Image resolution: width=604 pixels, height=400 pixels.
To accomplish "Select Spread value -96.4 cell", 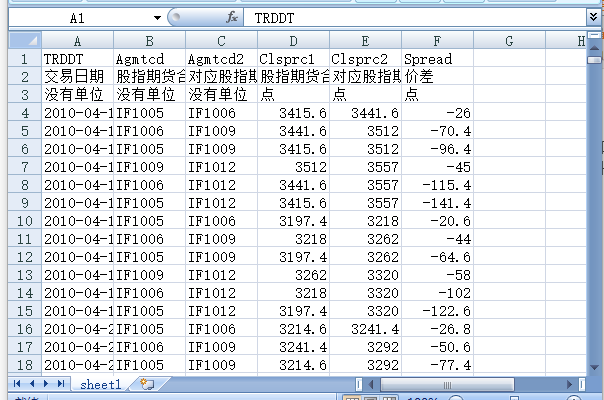I will [438, 149].
